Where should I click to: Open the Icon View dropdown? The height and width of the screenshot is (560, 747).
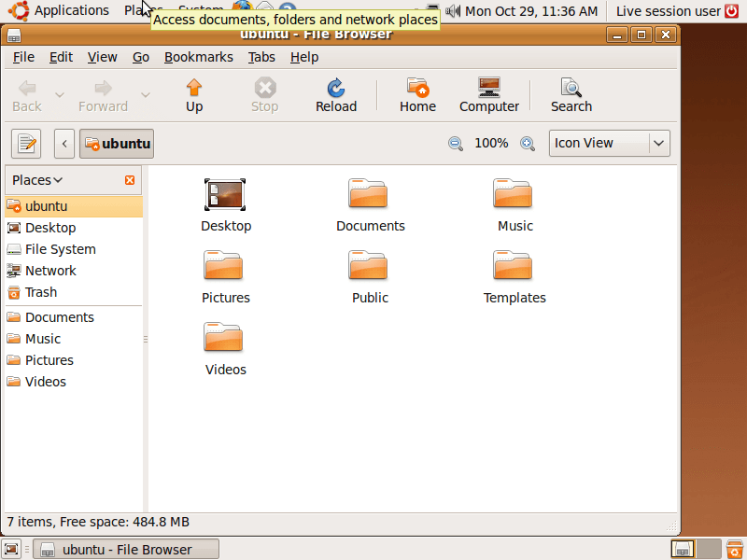pyautogui.click(x=610, y=144)
